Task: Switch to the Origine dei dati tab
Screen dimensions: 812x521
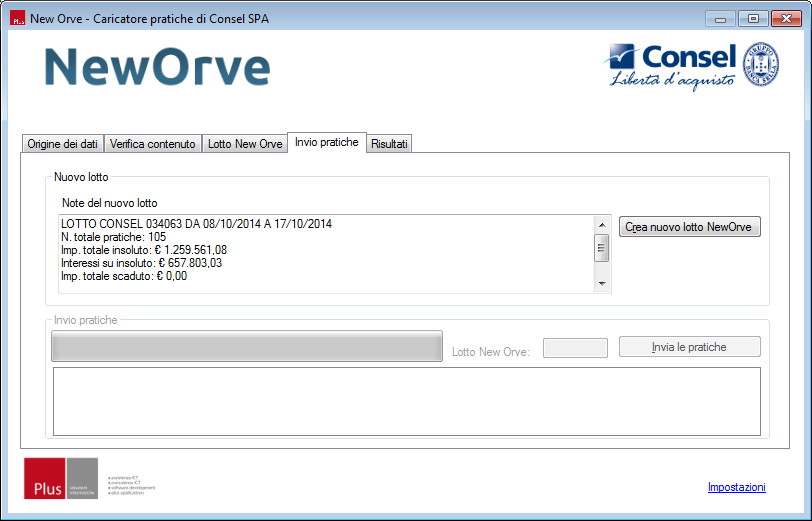Action: pos(63,143)
